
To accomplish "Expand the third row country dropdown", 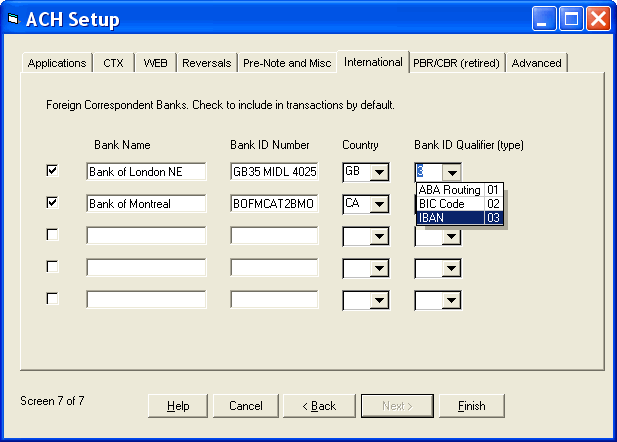I will tap(378, 236).
